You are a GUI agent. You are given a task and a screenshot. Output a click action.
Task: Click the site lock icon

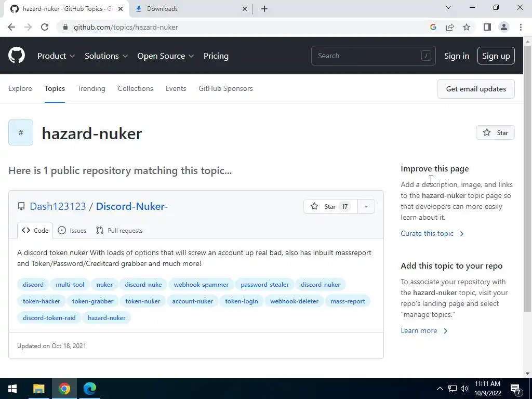[65, 27]
